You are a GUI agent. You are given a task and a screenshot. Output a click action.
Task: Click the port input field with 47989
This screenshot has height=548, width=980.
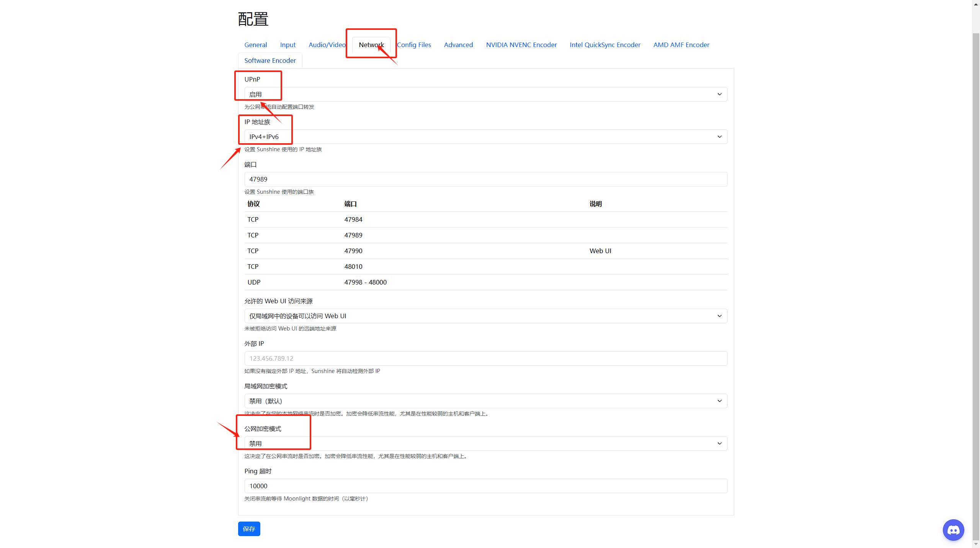coord(485,179)
